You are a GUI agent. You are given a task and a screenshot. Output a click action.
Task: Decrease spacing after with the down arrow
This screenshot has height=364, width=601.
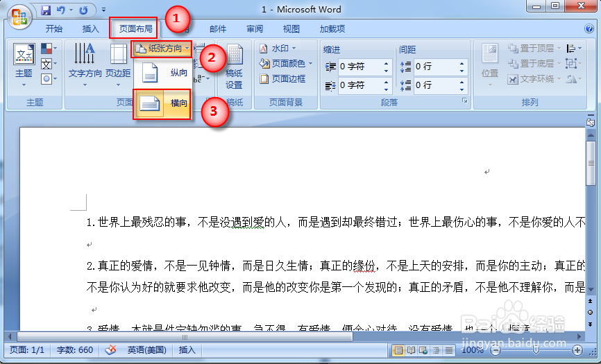pos(462,89)
